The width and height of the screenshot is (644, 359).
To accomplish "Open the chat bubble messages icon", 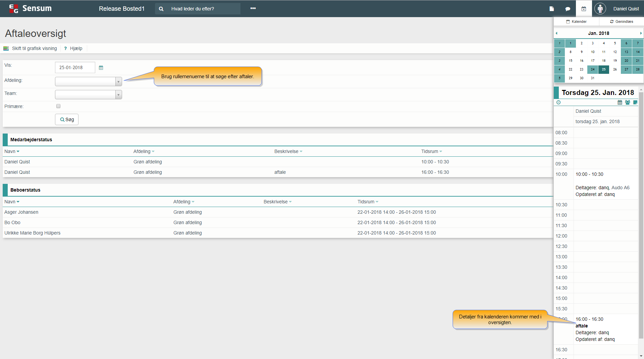I will click(568, 9).
